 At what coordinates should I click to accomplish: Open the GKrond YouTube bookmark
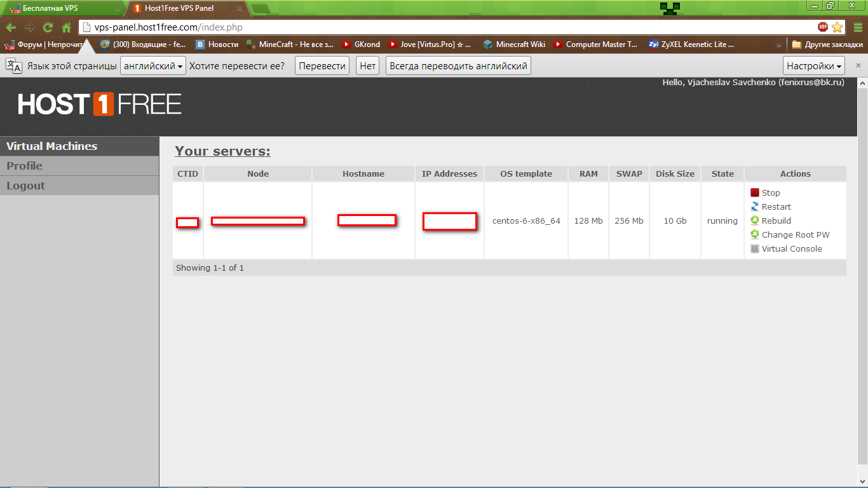(x=361, y=44)
